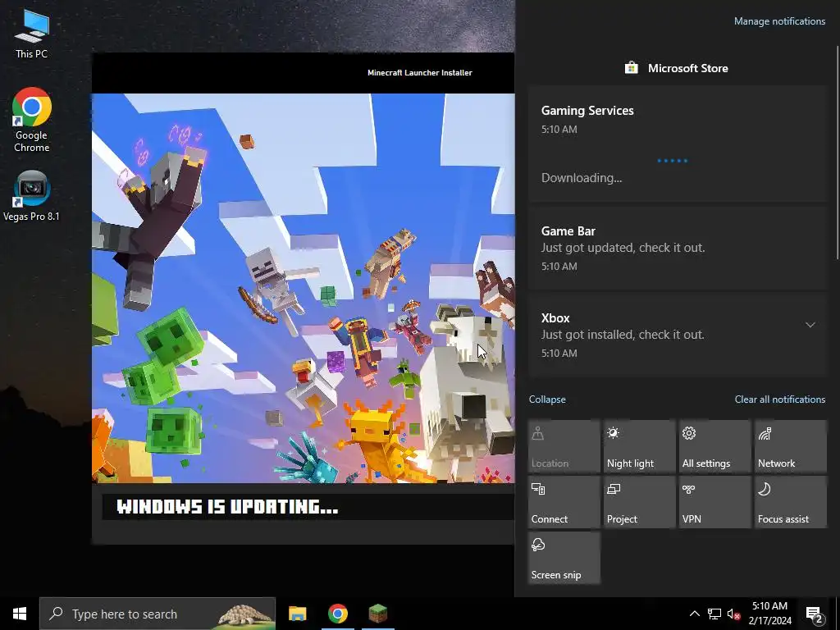
Task: Open Vegas Pro 8.1 desktop shortcut
Action: click(32, 196)
